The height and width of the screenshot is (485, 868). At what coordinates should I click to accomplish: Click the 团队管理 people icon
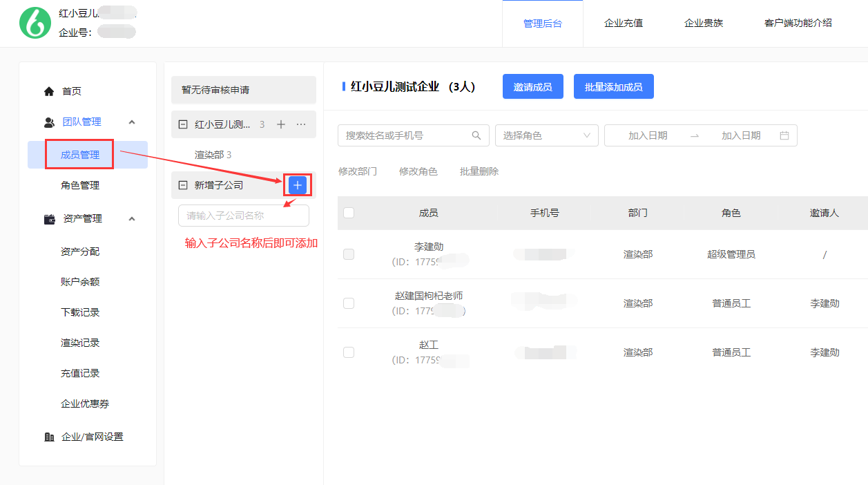click(x=49, y=122)
